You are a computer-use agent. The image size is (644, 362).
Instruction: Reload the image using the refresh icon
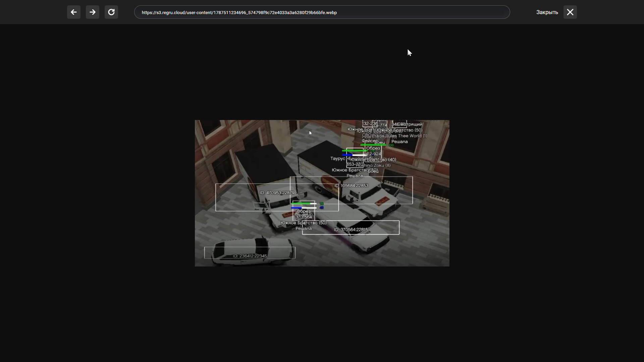(x=111, y=12)
